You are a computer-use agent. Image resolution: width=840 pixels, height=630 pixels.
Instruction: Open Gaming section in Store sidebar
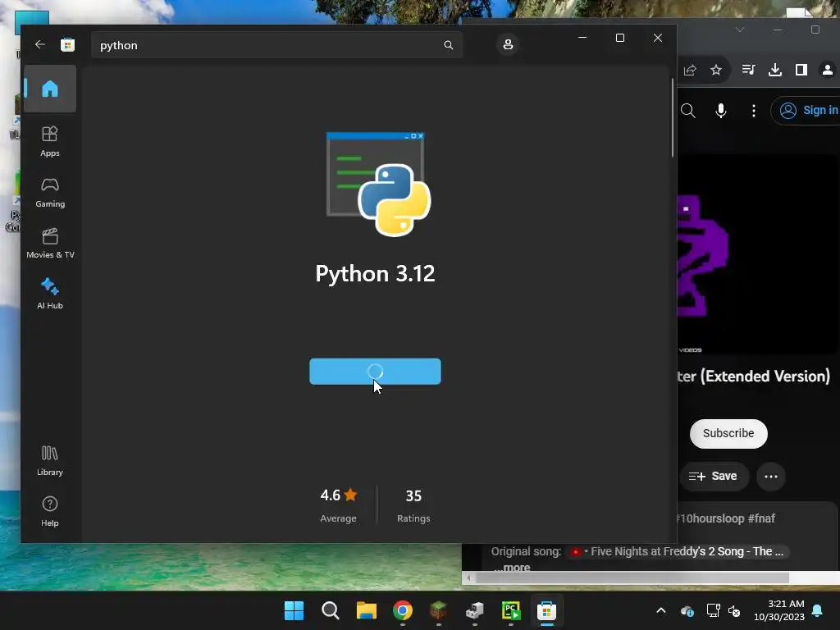click(x=50, y=192)
